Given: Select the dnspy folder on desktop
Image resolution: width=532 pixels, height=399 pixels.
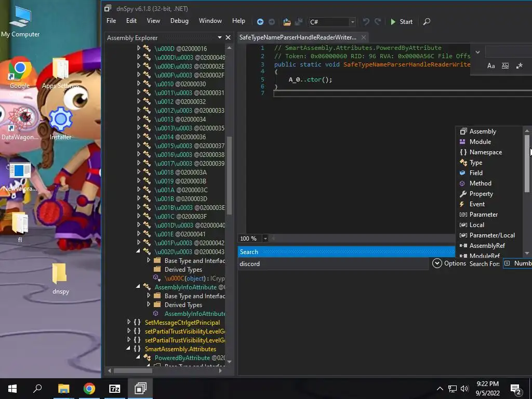Looking at the screenshot, I should (x=60, y=278).
